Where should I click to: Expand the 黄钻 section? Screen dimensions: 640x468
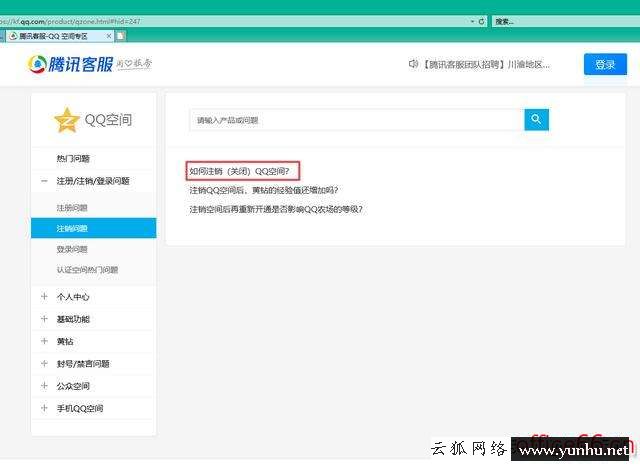point(44,341)
